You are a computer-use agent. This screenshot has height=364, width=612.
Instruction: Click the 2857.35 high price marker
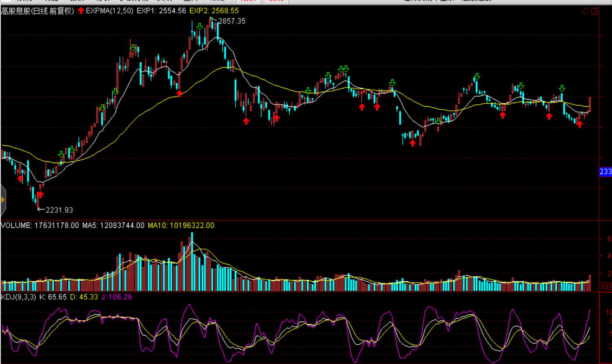coord(231,21)
